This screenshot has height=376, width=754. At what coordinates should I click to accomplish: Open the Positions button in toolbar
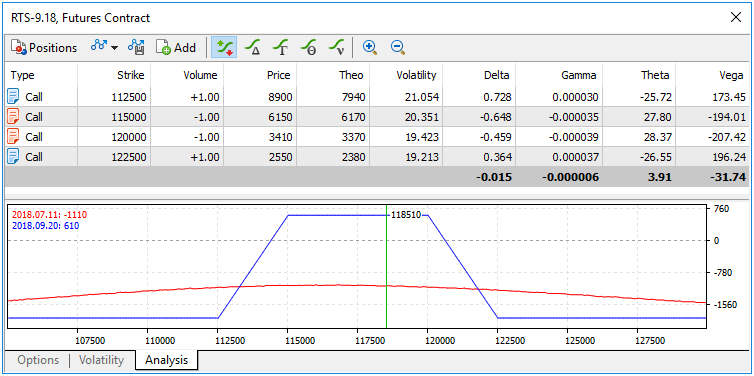44,48
